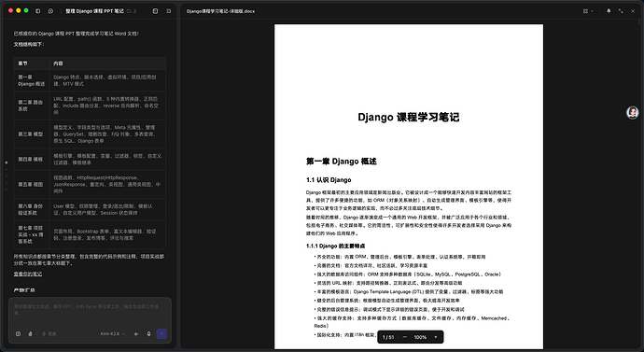Click the note panel icon in chat header
Viewport: 644px width, 352px height.
coord(155,11)
